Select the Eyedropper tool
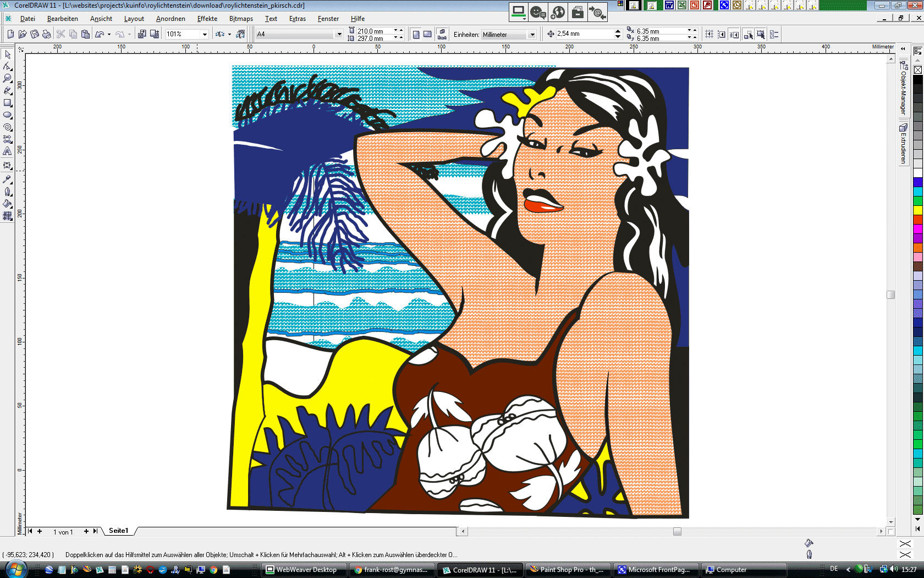 pyautogui.click(x=8, y=179)
